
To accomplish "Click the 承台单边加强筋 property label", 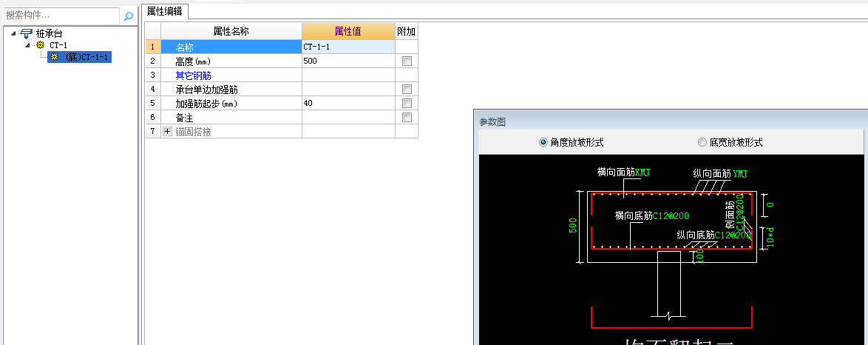I will pyautogui.click(x=206, y=90).
